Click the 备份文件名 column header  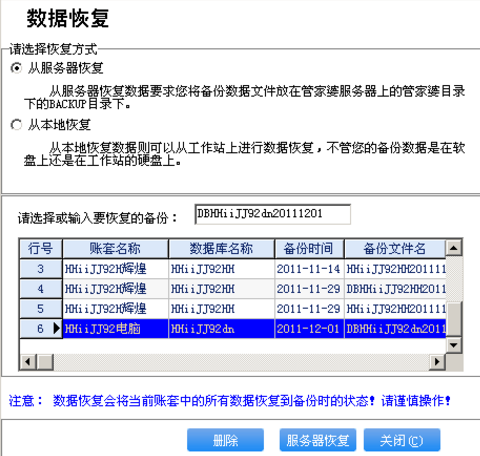click(395, 249)
